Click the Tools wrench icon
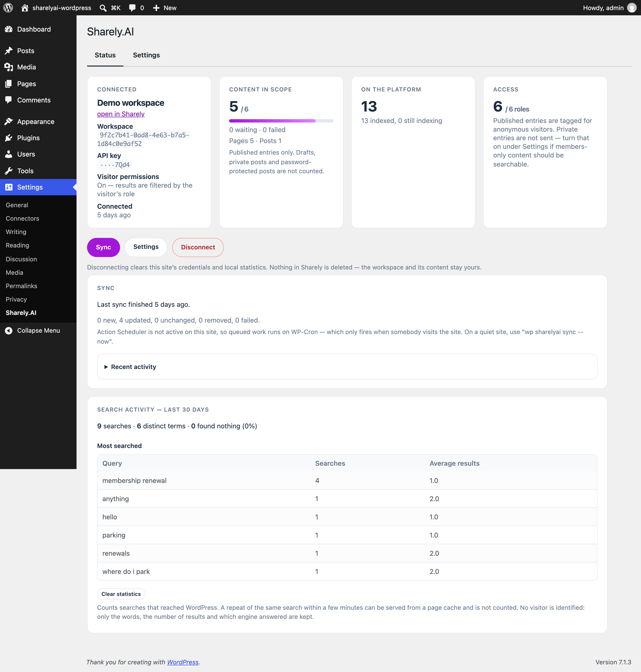 tap(9, 171)
